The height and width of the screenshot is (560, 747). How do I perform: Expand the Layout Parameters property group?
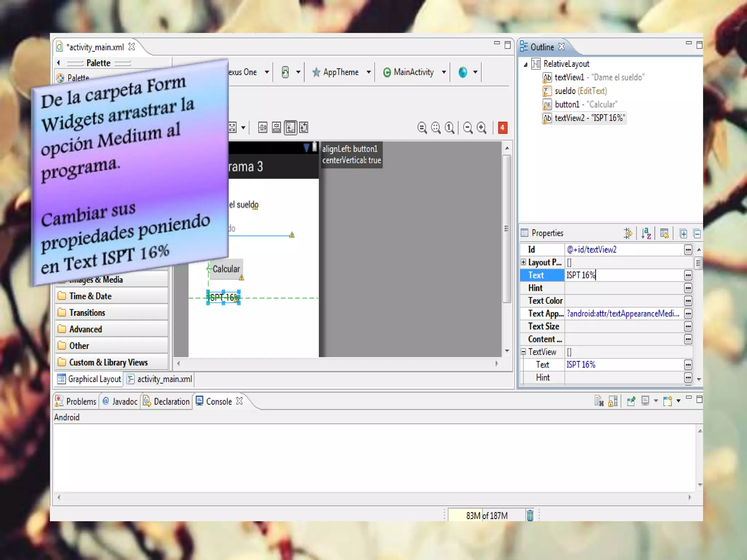pos(523,262)
